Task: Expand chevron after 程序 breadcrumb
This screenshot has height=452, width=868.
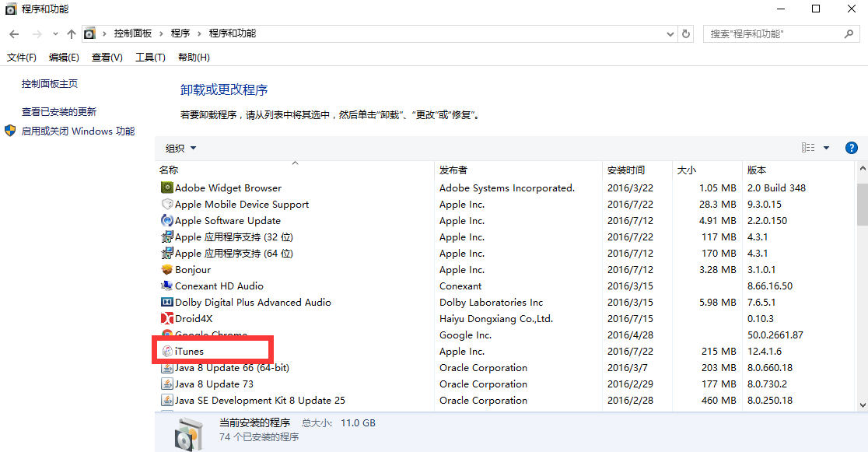Action: (199, 33)
